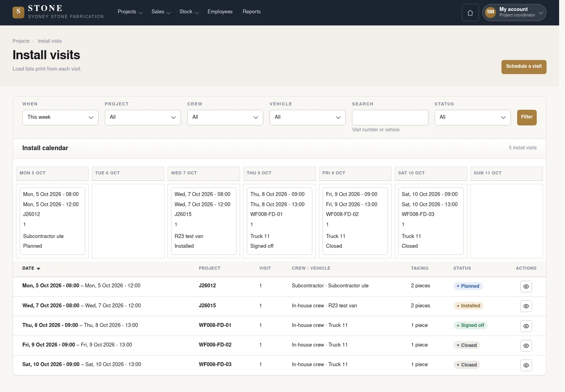The height and width of the screenshot is (392, 565).
Task: View the J26015 install visit details
Action: tap(526, 306)
